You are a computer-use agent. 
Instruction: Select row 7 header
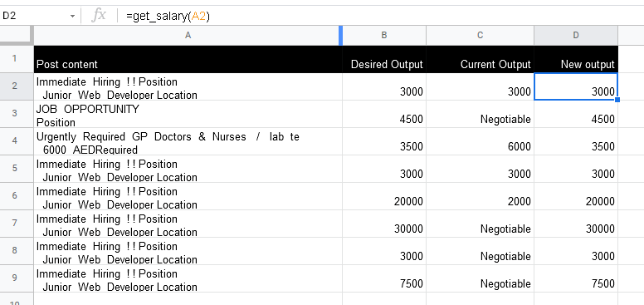(x=17, y=224)
